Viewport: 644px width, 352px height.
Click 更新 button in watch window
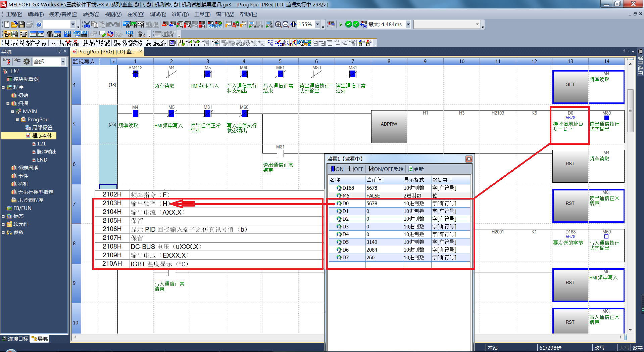pyautogui.click(x=416, y=169)
